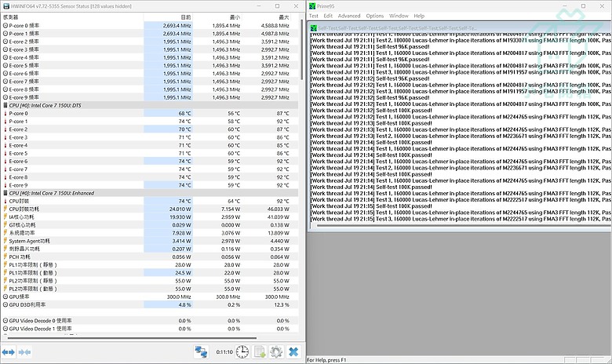This screenshot has width=612, height=364.
Task: Open the Window menu in Prime95
Action: tap(399, 16)
